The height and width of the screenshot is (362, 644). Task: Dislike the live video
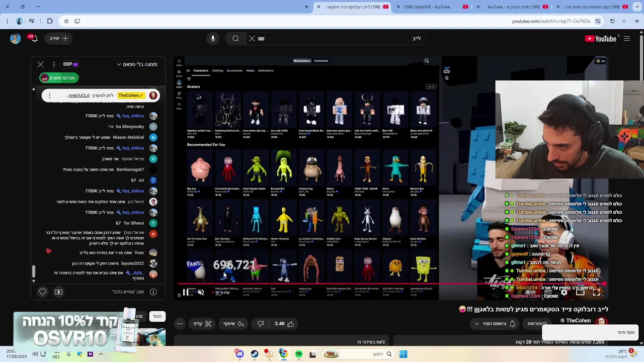coord(261,324)
